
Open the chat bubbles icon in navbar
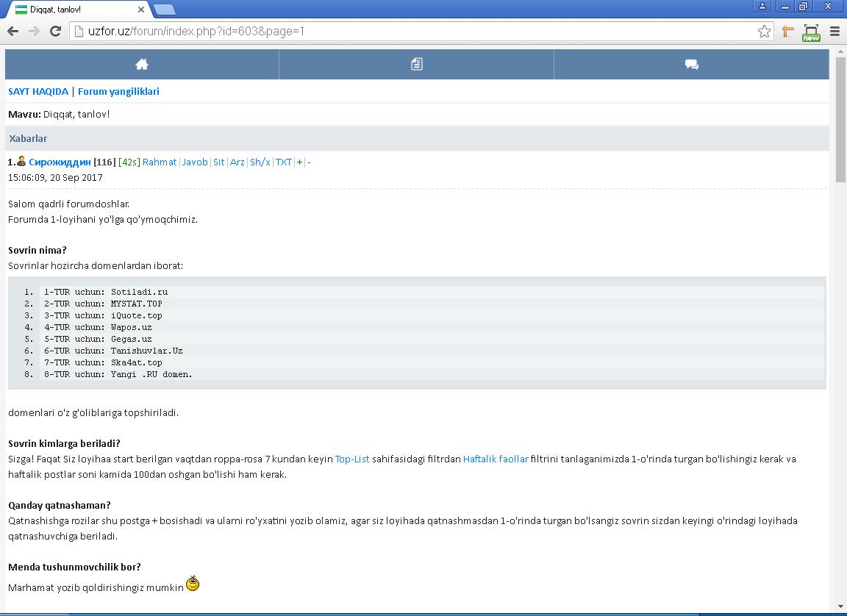pos(691,65)
